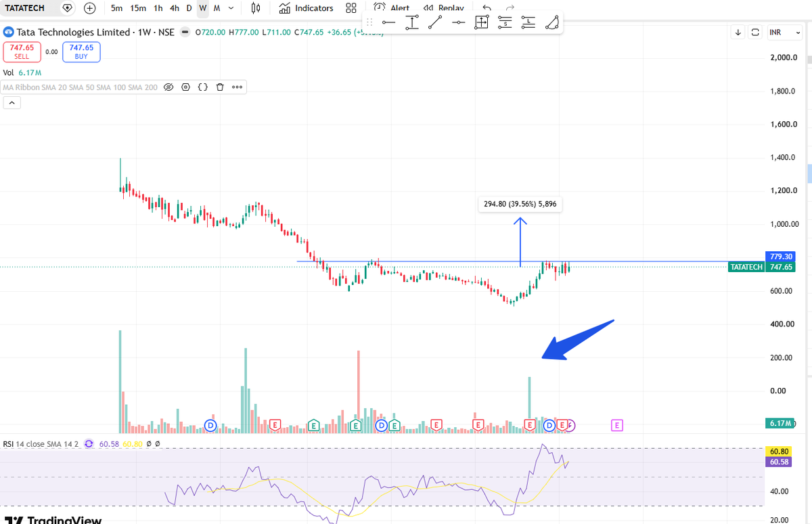The height and width of the screenshot is (524, 812).
Task: Select the short position tool marked S
Action: tap(505, 22)
